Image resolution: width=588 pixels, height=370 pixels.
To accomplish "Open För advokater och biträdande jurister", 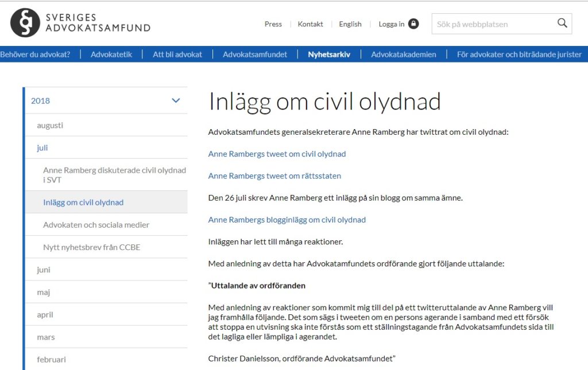I will (519, 54).
